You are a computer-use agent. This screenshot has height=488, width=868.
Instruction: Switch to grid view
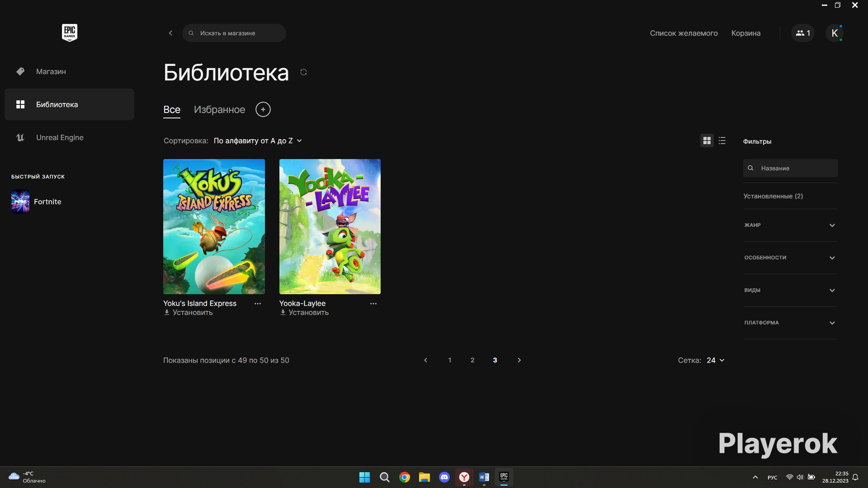[x=707, y=141]
